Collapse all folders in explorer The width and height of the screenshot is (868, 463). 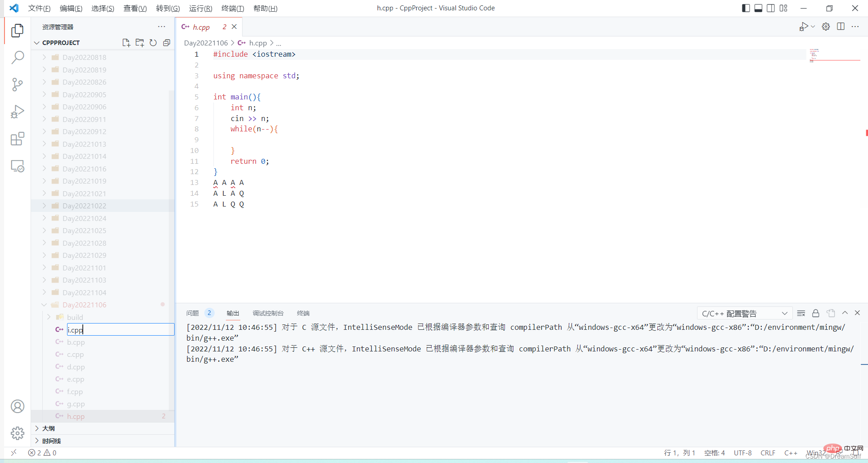pos(166,43)
